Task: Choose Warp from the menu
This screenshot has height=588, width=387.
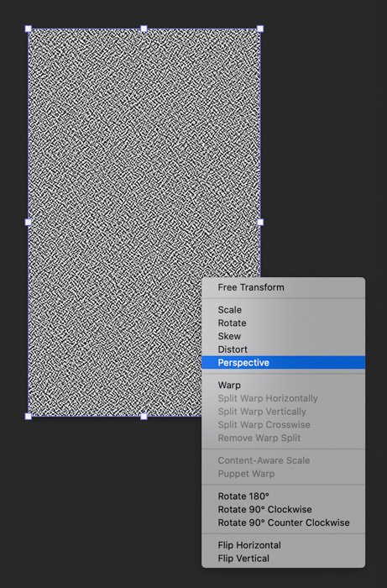Action: click(x=283, y=385)
